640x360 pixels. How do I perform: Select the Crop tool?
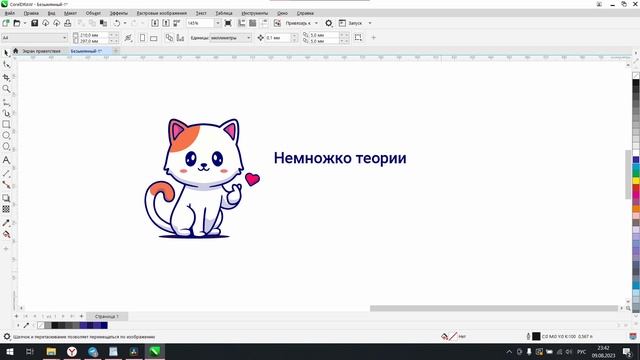pyautogui.click(x=6, y=77)
